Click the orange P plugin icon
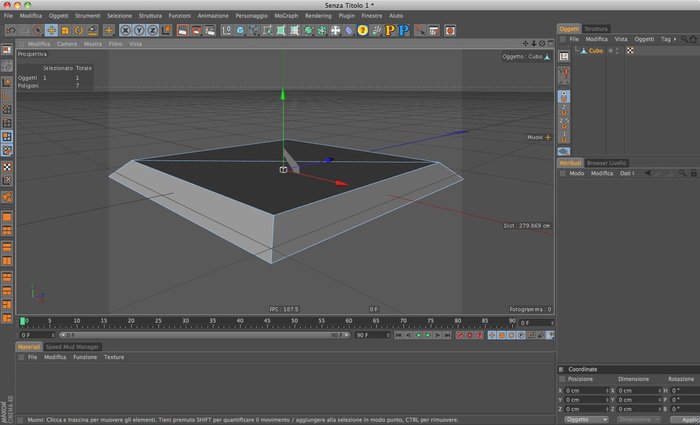This screenshot has height=425, width=700. coord(390,30)
